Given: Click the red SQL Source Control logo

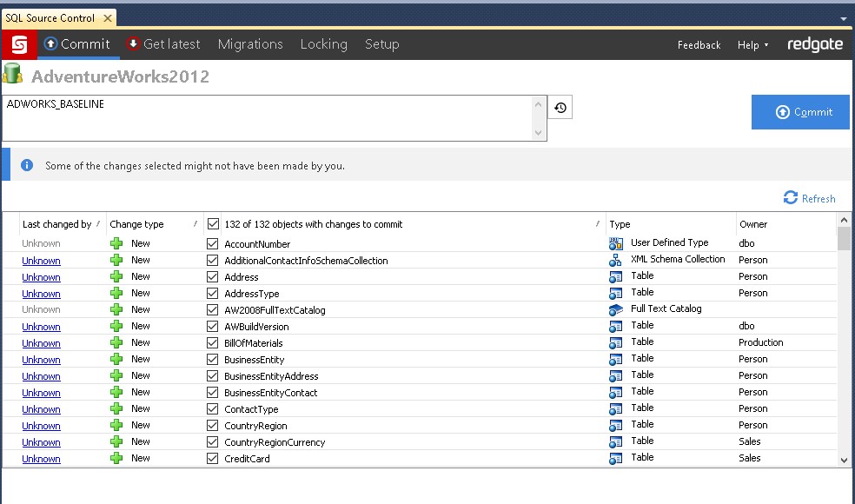Looking at the screenshot, I should [x=18, y=44].
